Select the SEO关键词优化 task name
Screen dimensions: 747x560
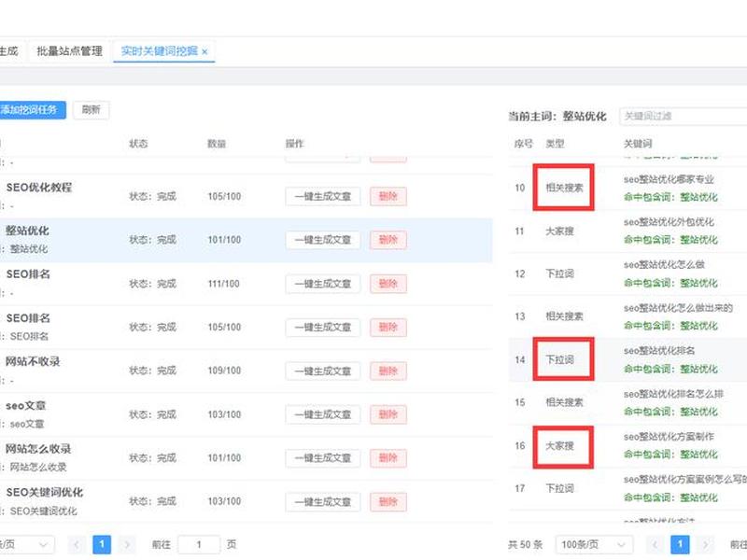tap(44, 493)
